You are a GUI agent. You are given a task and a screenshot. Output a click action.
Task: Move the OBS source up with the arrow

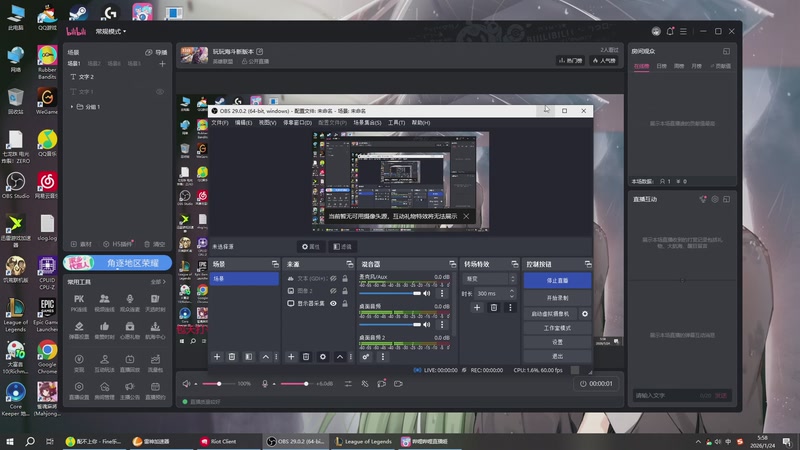click(x=340, y=357)
